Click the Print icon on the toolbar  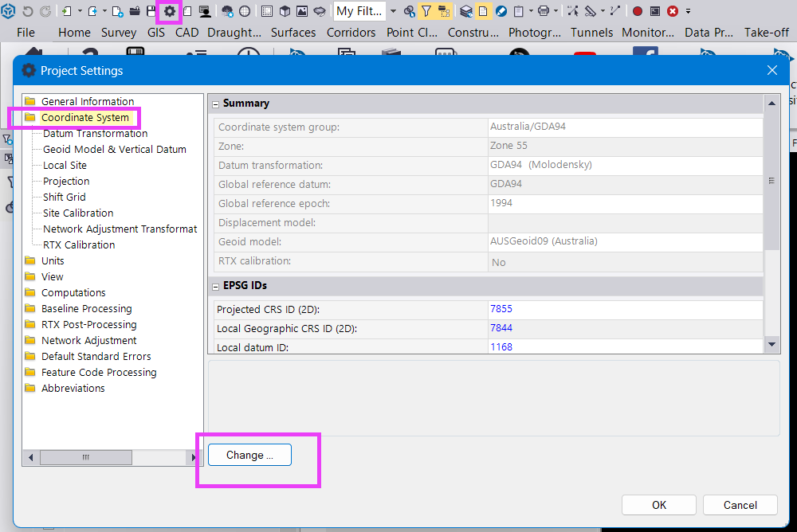tap(543, 11)
